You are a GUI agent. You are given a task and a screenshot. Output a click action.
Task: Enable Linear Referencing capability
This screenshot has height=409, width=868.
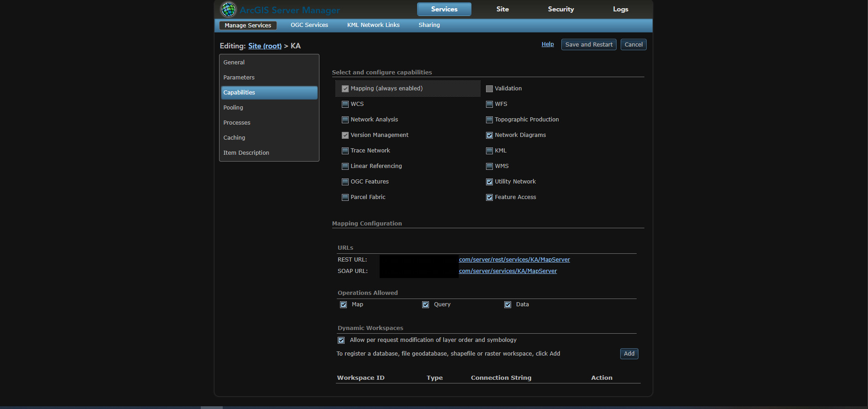[345, 166]
